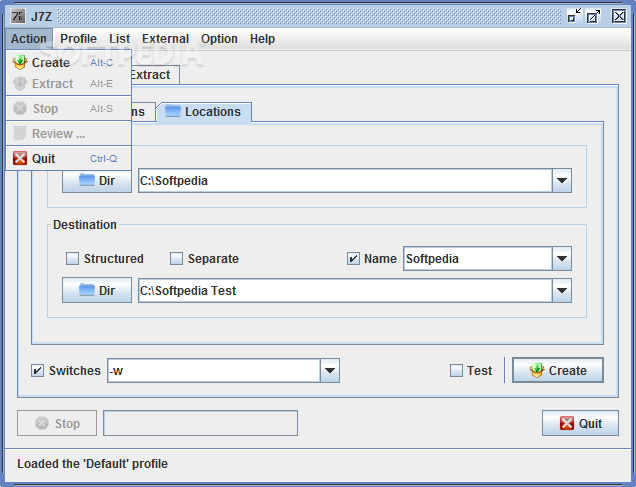The height and width of the screenshot is (487, 636).
Task: Click the maximize window icon in title bar
Action: [593, 16]
